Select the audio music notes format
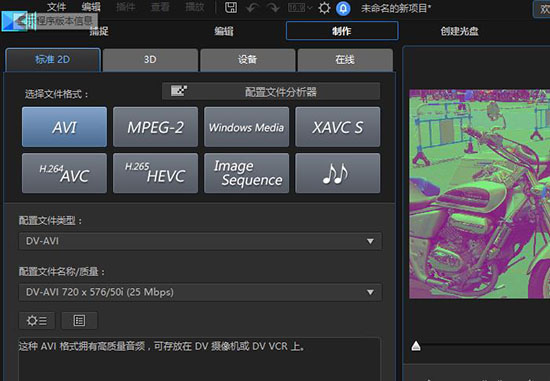Viewport: 550px width, 381px height. point(338,173)
